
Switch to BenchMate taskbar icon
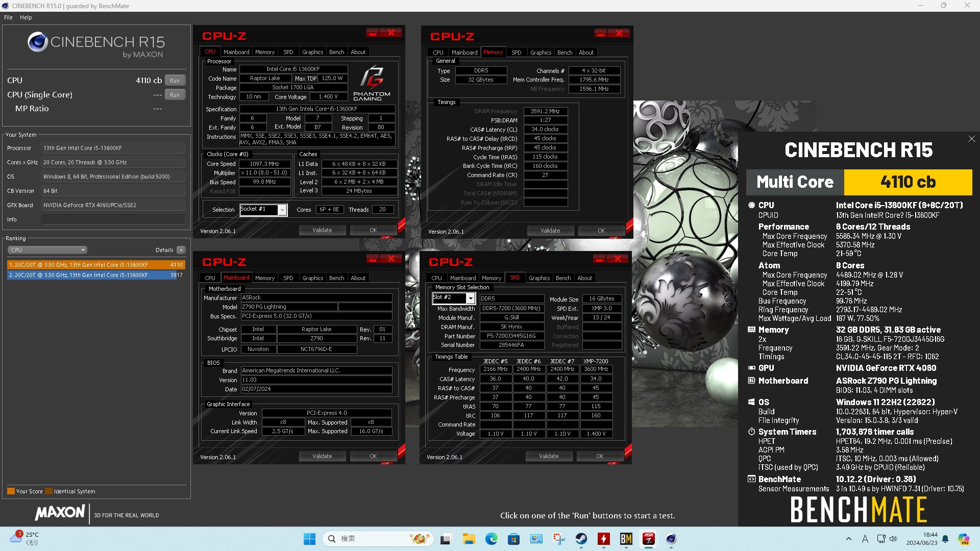pyautogui.click(x=626, y=539)
